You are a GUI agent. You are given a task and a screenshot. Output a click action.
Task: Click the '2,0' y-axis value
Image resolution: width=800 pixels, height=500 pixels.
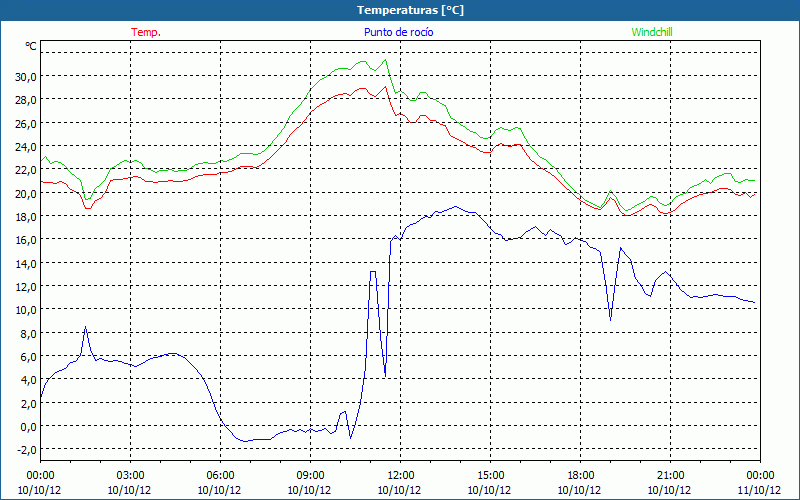click(28, 404)
